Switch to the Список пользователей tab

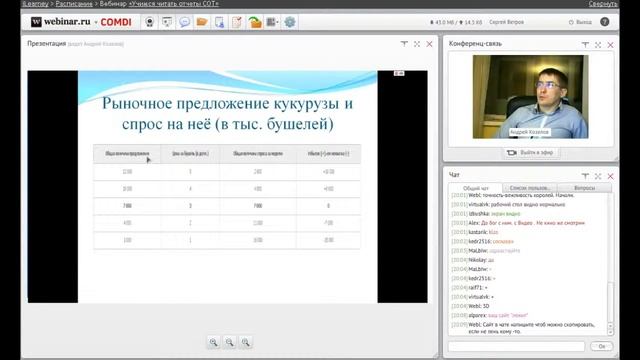tap(530, 188)
